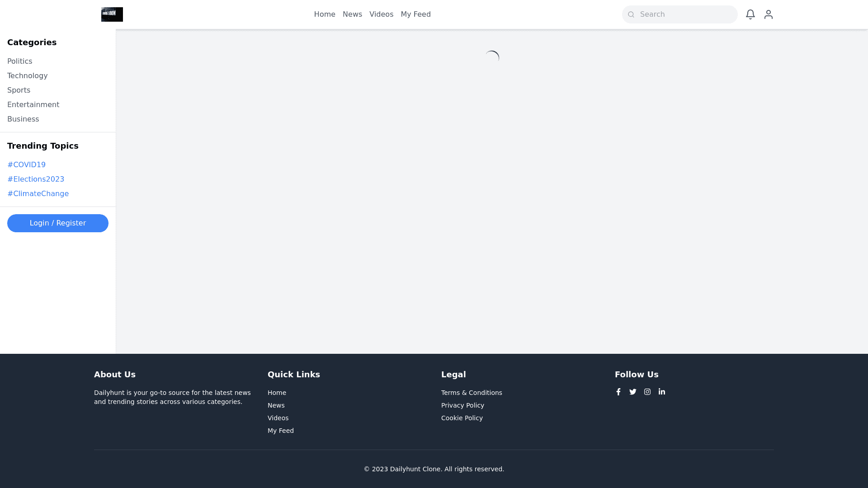Open the user profile icon
The height and width of the screenshot is (488, 868).
pos(768,14)
